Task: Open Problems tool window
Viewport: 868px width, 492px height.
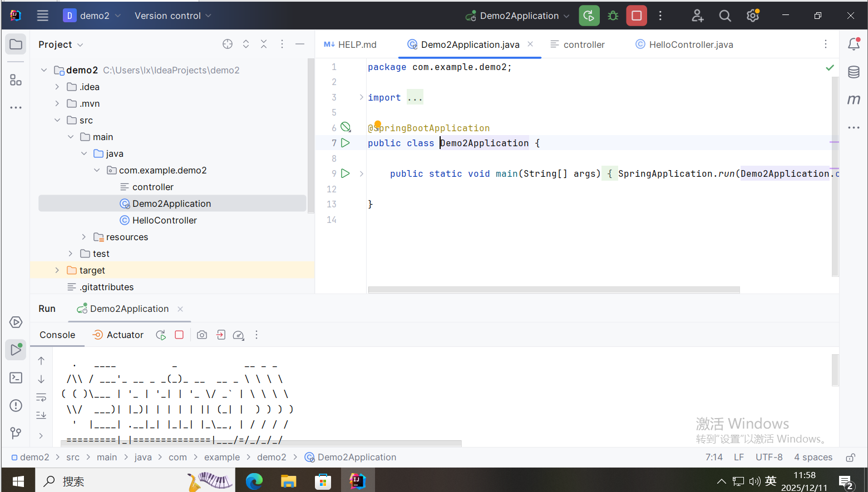Action: pyautogui.click(x=16, y=406)
